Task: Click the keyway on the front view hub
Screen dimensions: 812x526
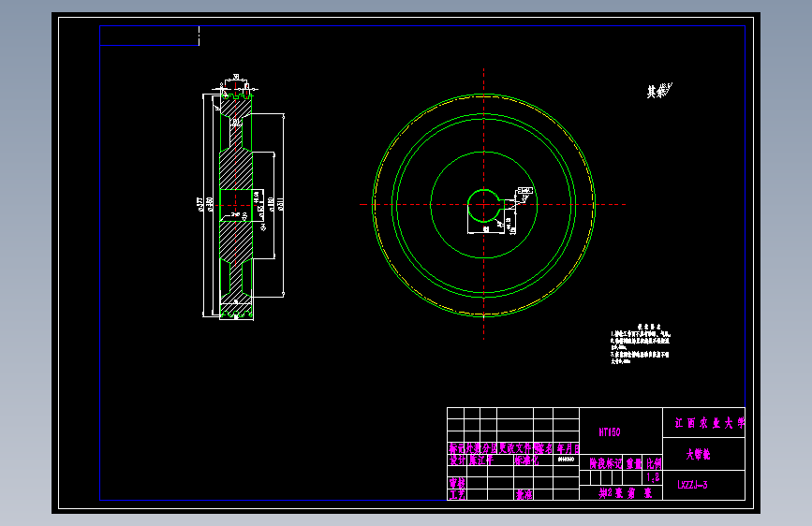Action: (x=501, y=204)
